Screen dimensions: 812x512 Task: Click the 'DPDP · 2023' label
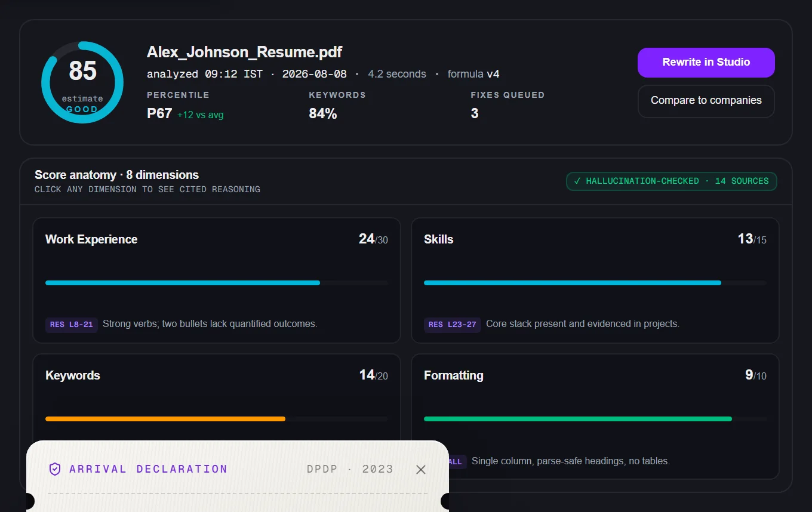[350, 469]
